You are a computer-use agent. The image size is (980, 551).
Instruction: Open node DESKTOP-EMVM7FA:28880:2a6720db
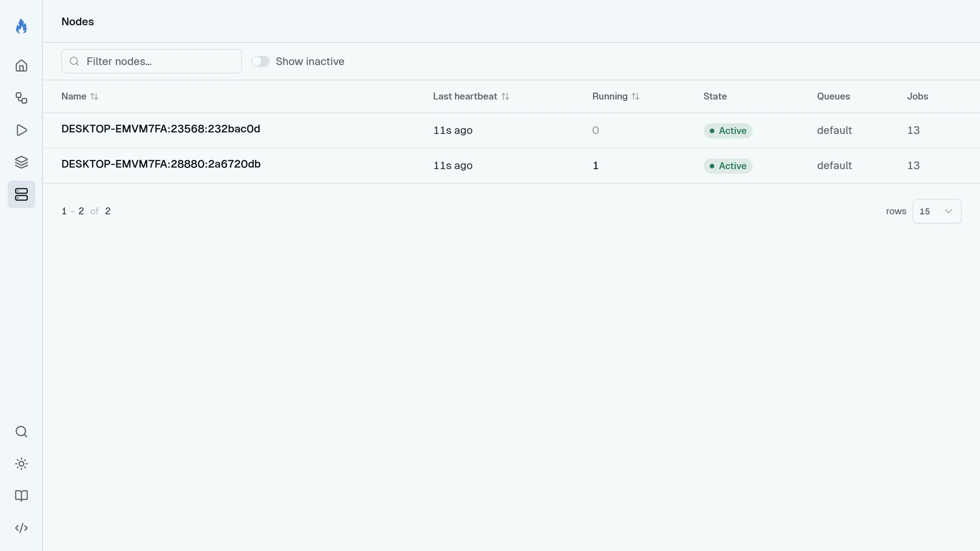(x=161, y=164)
